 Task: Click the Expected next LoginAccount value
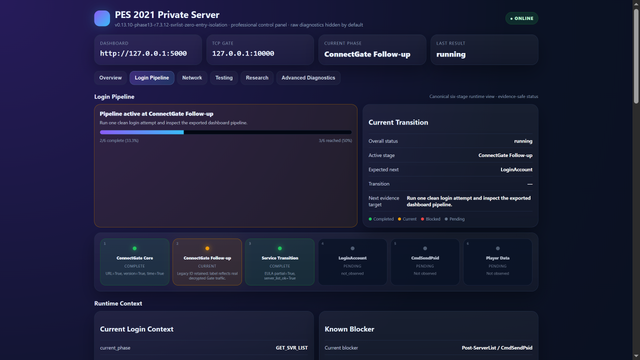coord(516,170)
